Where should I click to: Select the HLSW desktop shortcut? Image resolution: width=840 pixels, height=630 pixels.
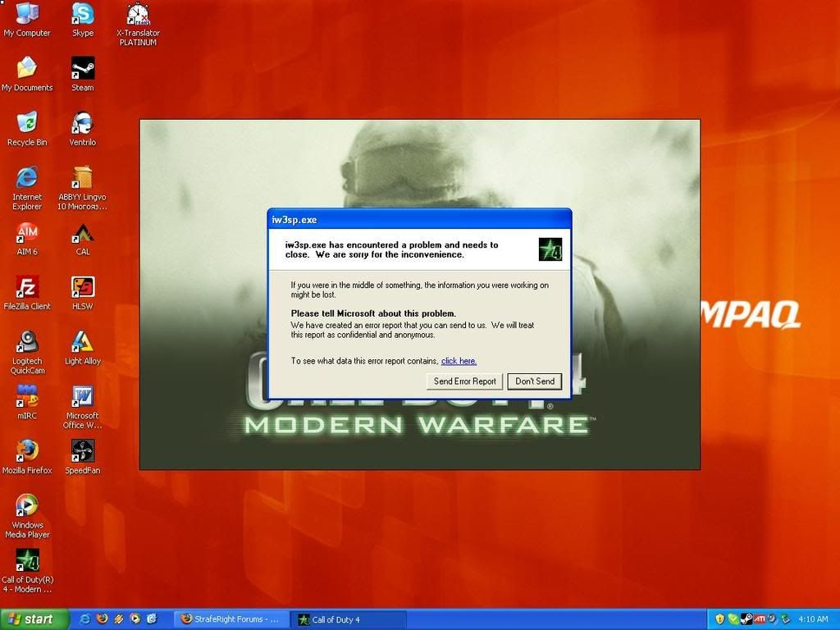tap(83, 293)
